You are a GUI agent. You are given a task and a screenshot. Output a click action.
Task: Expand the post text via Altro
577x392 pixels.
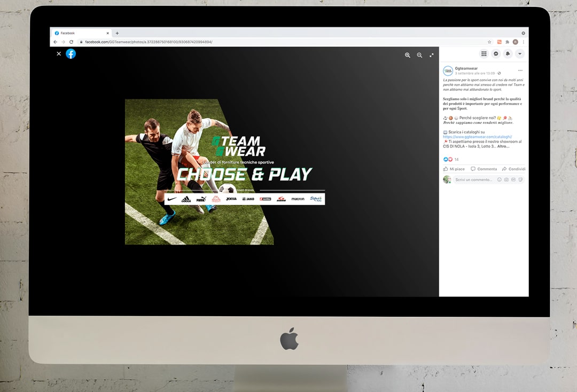[503, 146]
